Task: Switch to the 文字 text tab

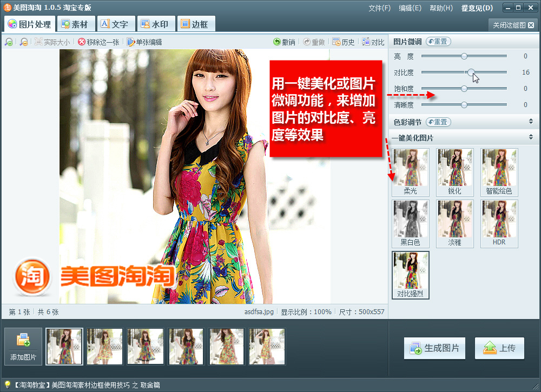Action: coord(115,24)
